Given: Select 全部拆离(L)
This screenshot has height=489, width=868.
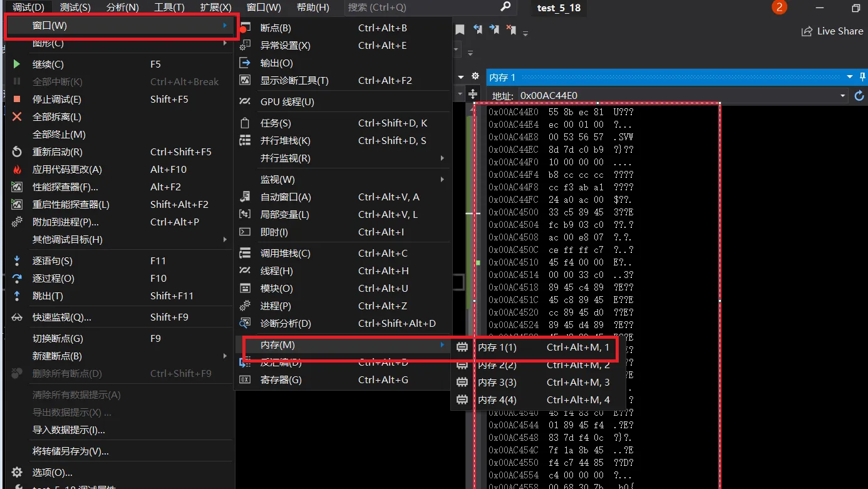Looking at the screenshot, I should pyautogui.click(x=120, y=117).
